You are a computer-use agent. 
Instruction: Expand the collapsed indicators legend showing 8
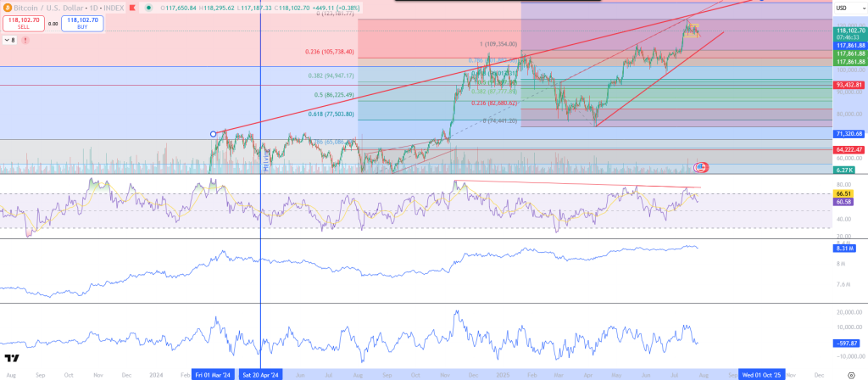pos(9,40)
